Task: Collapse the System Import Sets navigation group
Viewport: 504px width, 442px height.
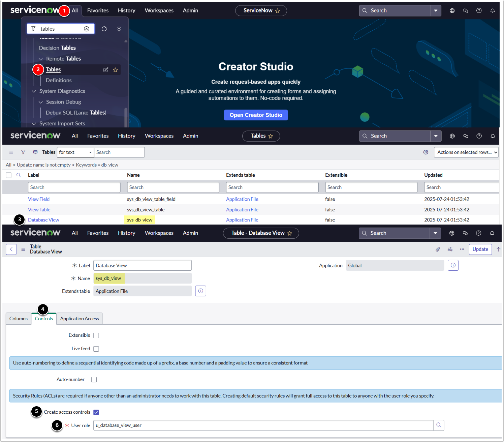Action: [34, 124]
